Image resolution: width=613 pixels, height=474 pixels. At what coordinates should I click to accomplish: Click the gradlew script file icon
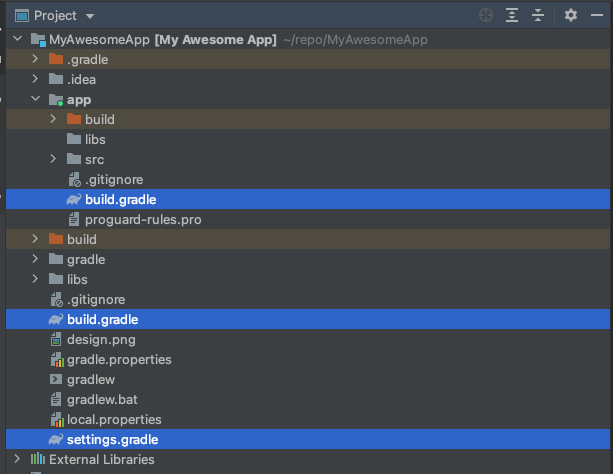[x=56, y=380]
